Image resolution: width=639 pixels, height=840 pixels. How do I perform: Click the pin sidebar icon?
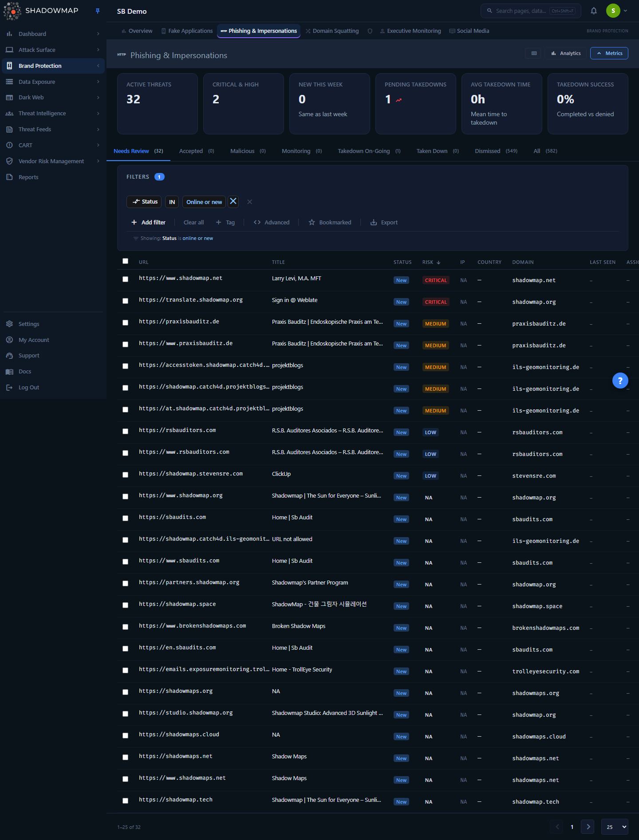[98, 11]
